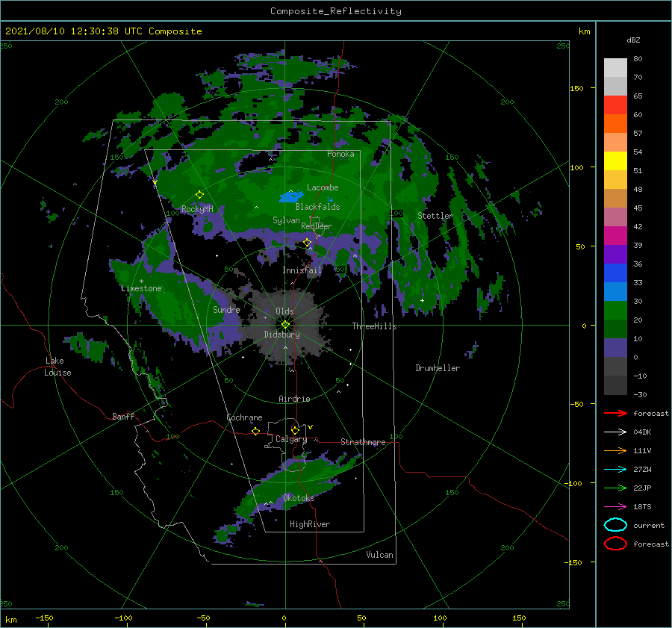
Task: Click the yellow diamond marker near RockyMH
Action: [199, 195]
